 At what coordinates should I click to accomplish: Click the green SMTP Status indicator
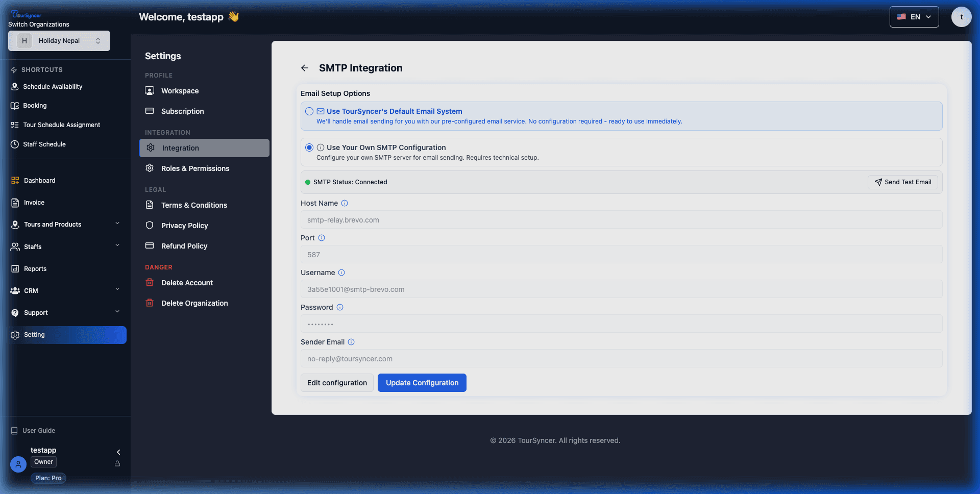[x=307, y=182]
